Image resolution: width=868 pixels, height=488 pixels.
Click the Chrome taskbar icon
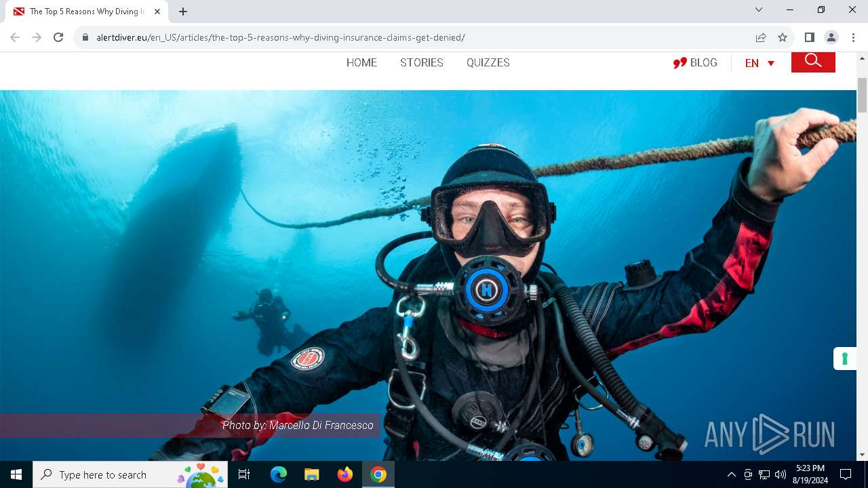(378, 474)
